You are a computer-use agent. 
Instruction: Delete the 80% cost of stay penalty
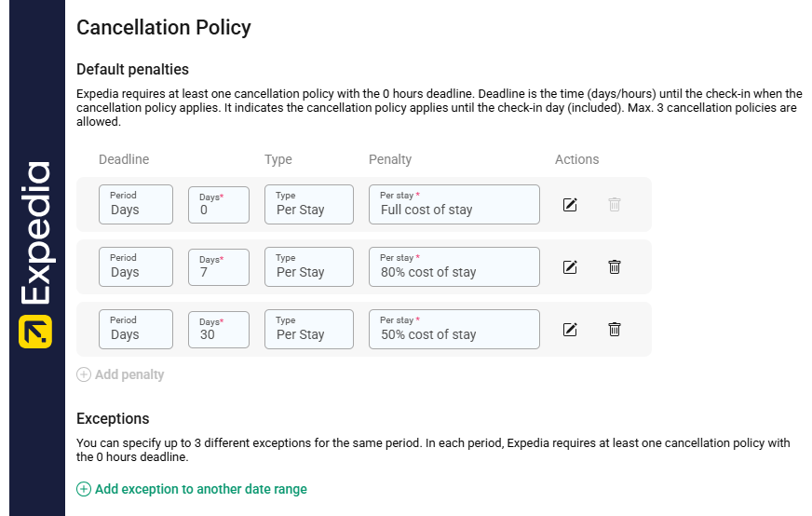(x=615, y=266)
